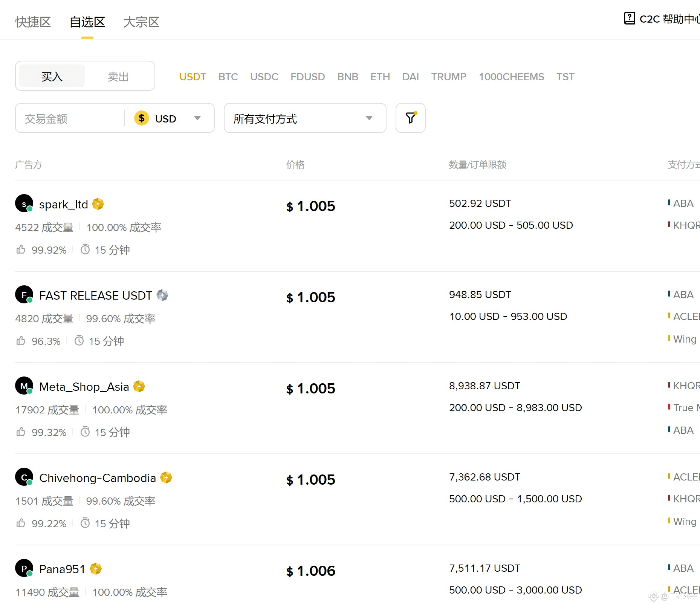
Task: Switch to the 大宗区 tab
Action: [x=141, y=22]
